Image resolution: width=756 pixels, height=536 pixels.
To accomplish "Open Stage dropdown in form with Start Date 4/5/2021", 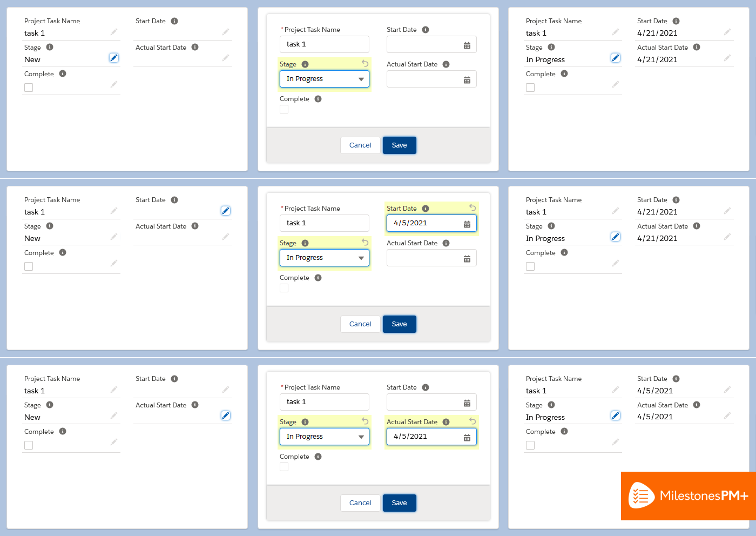I will pos(325,258).
